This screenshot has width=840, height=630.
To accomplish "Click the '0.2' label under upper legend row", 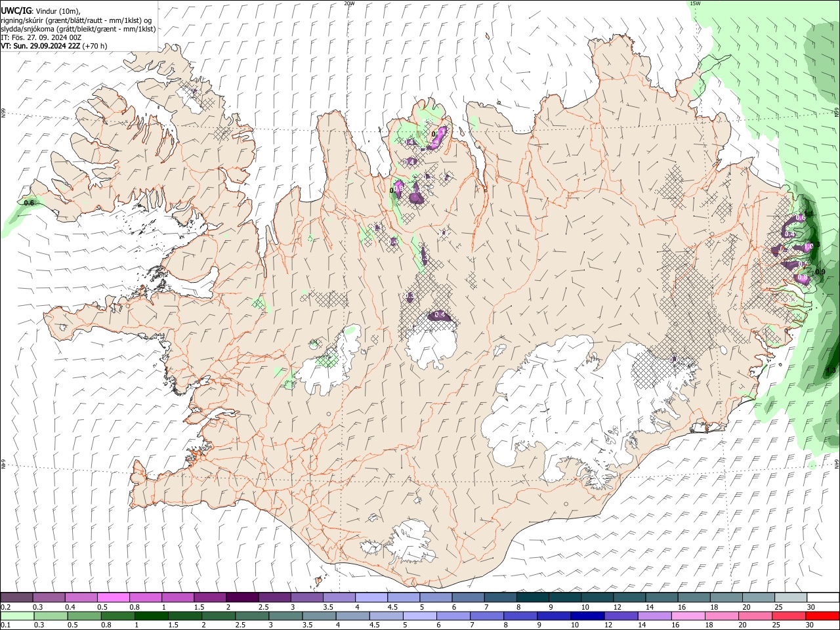I will pos(6,607).
